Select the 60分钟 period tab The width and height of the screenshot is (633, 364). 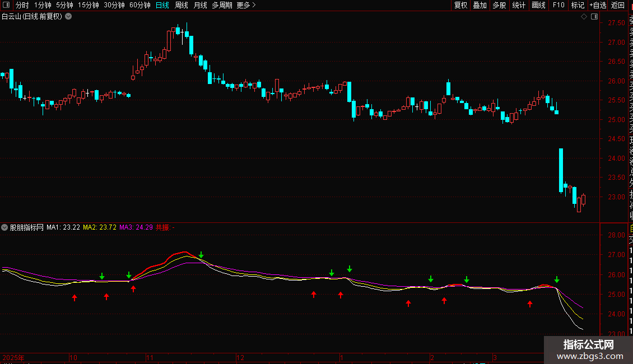click(x=140, y=5)
